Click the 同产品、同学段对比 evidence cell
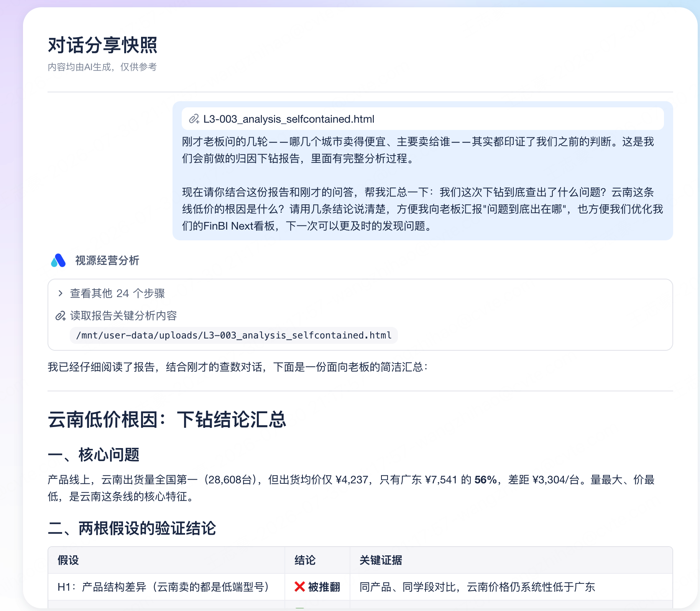This screenshot has width=700, height=611. tap(511, 587)
